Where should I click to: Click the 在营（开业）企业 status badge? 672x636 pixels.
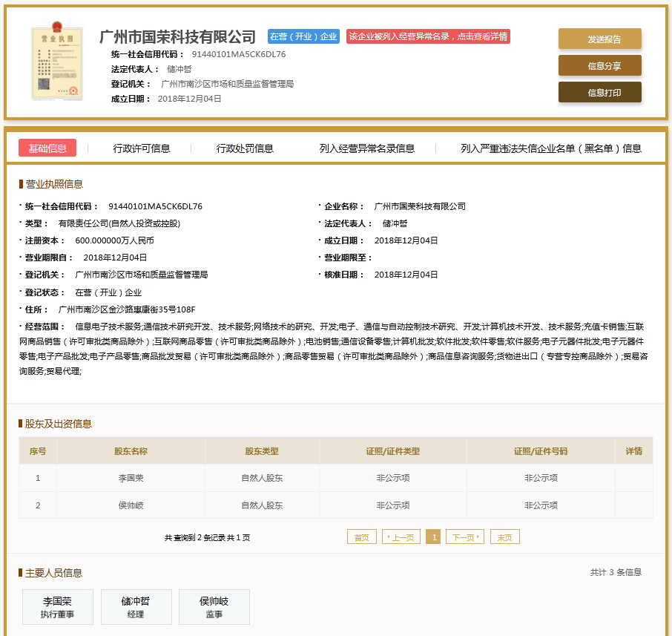(x=303, y=36)
